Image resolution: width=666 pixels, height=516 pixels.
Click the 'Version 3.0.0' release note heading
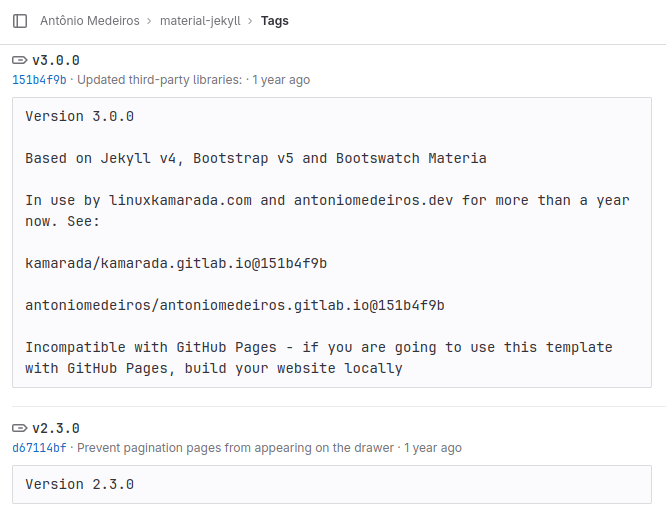pos(79,116)
